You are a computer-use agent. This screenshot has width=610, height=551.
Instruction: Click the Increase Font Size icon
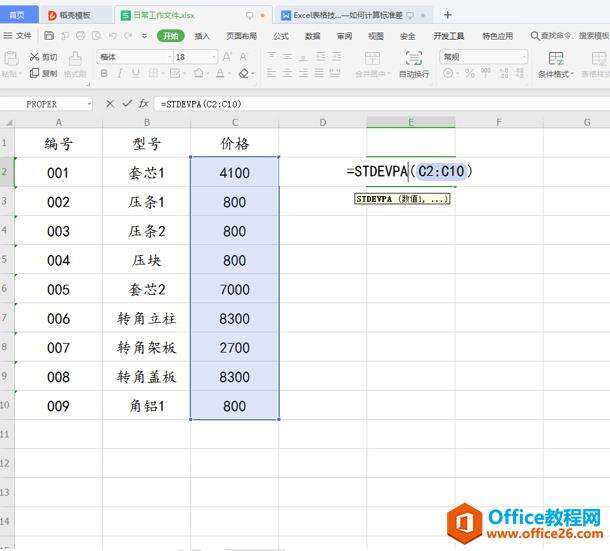pyautogui.click(x=227, y=57)
